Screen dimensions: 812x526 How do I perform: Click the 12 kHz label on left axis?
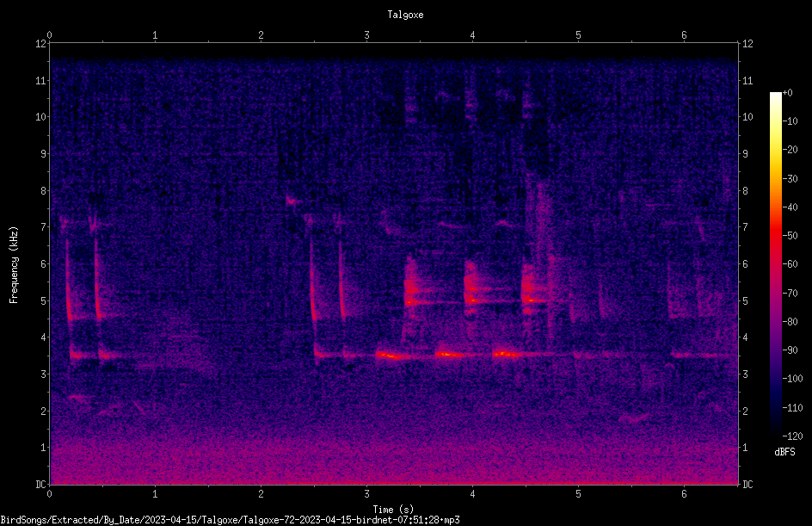[x=41, y=44]
